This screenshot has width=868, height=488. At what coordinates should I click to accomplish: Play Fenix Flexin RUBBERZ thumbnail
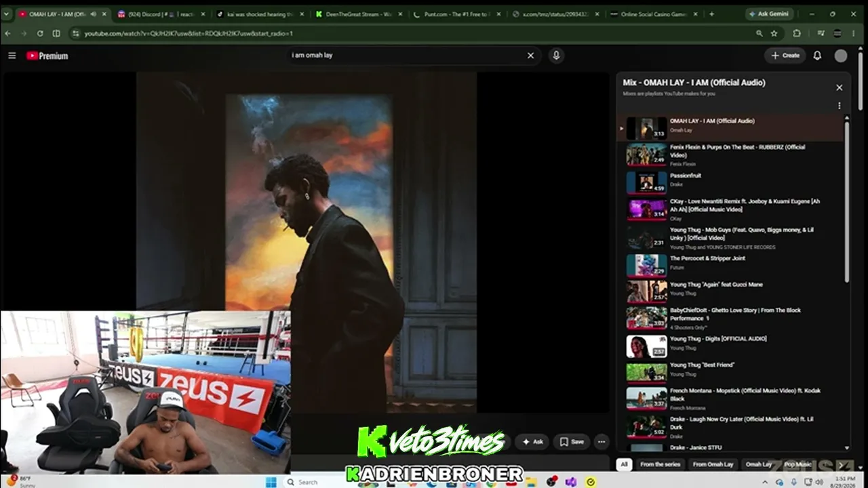pyautogui.click(x=646, y=155)
